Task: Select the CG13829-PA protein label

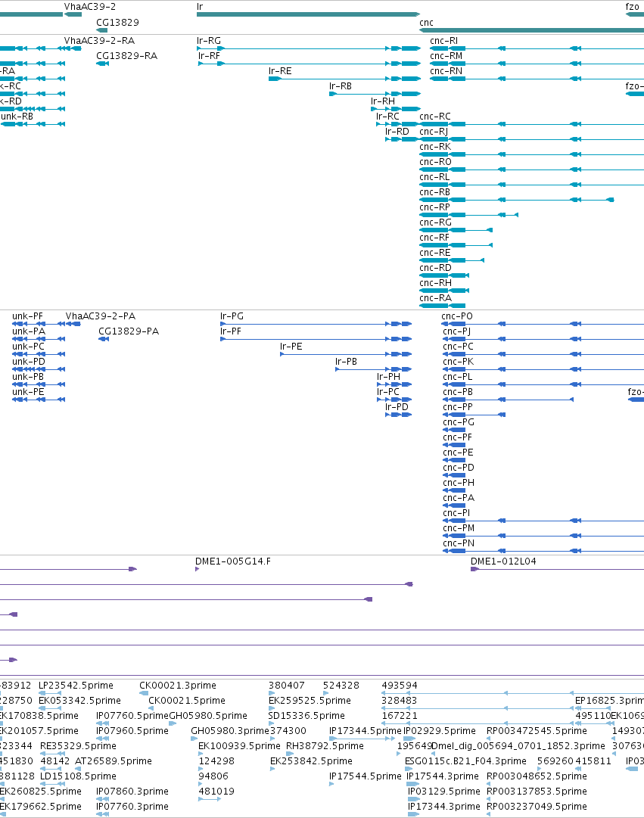Action: click(x=129, y=331)
